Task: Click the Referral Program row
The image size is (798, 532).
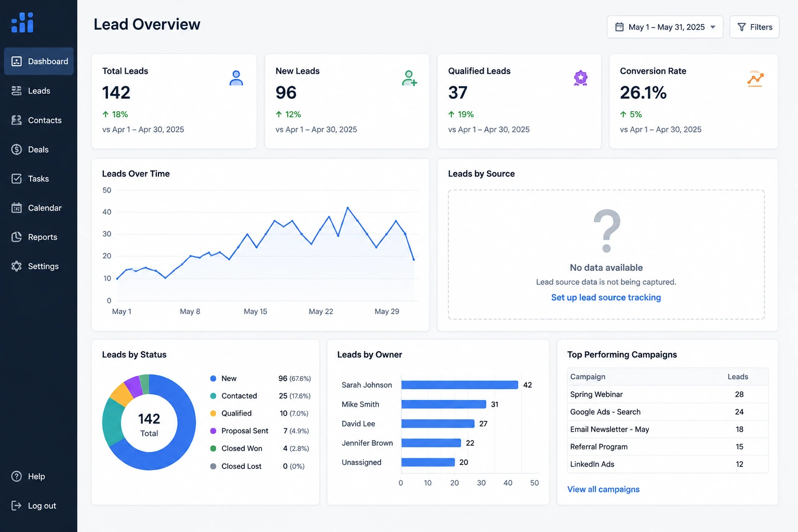Action: pyautogui.click(x=668, y=447)
